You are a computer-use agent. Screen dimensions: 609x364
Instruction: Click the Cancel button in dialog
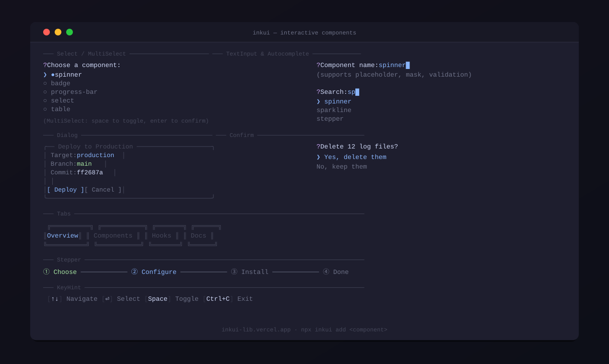[x=103, y=190]
